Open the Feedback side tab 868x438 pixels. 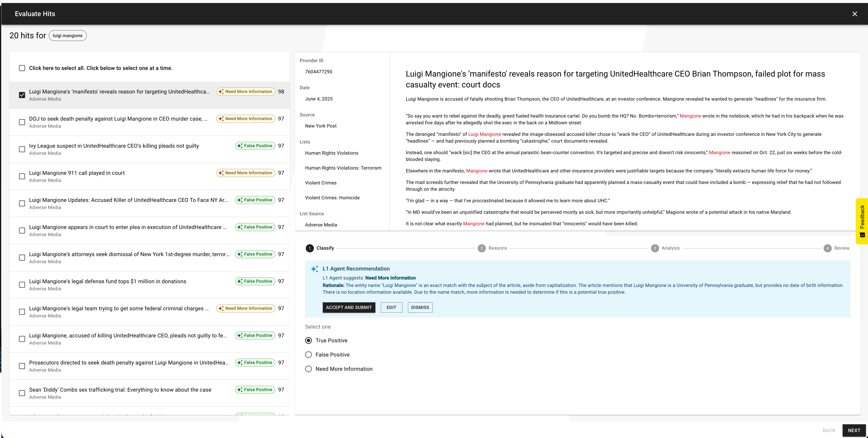862,221
